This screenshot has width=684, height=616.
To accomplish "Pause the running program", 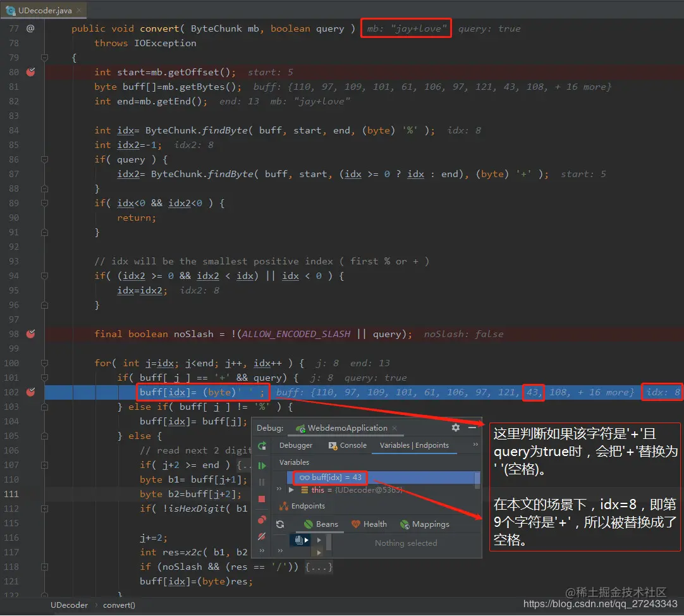I will click(262, 482).
